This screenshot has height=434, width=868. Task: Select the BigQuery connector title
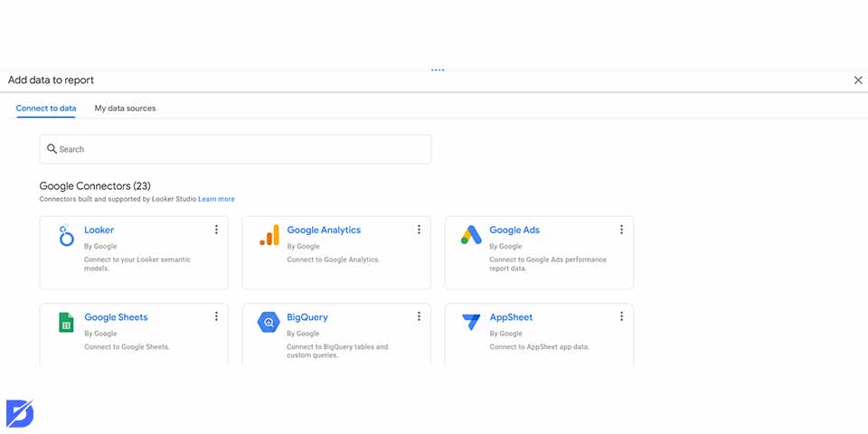307,317
